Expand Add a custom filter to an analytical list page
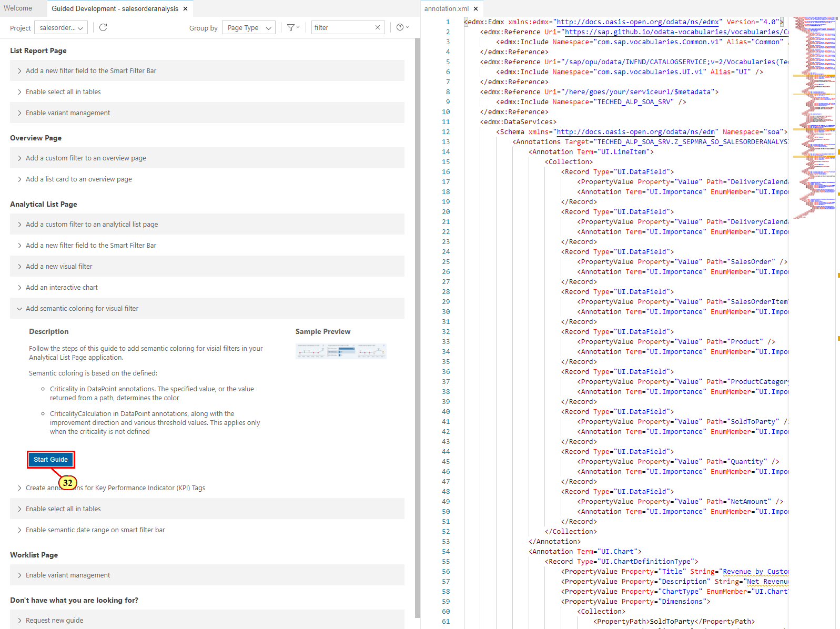This screenshot has width=840, height=629. coord(207,224)
